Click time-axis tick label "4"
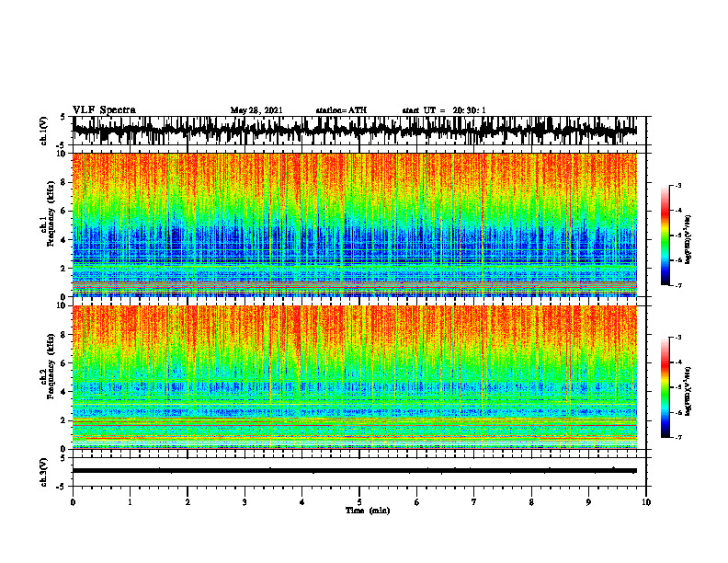728x563 pixels. tap(302, 502)
